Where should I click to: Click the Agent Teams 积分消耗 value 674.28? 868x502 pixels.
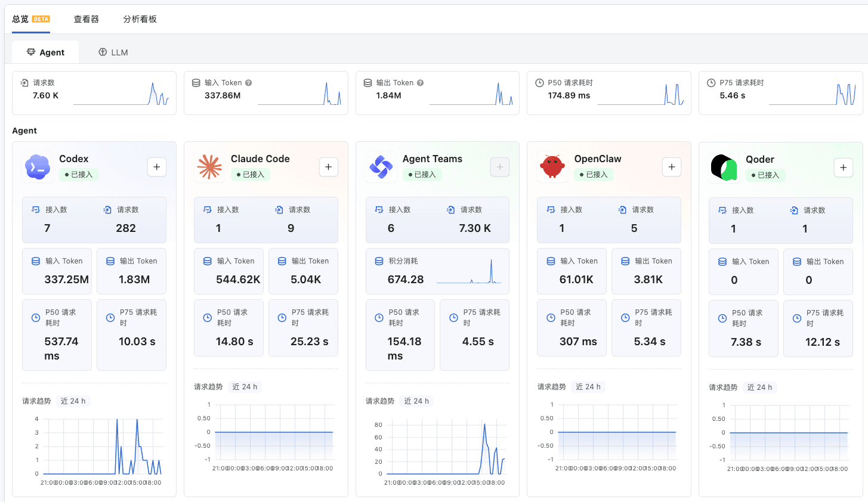tap(406, 280)
